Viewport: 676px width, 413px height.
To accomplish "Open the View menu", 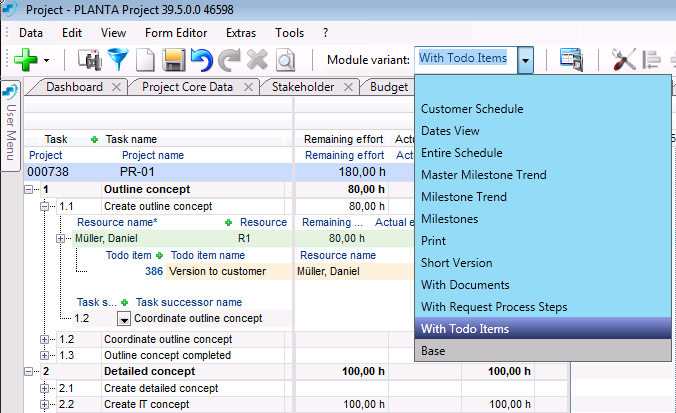I will pos(113,33).
